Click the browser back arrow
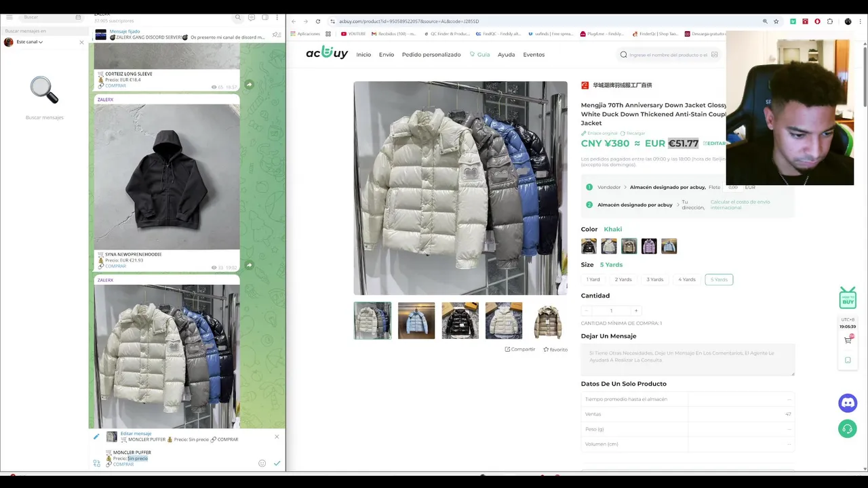The height and width of the screenshot is (488, 868). [x=294, y=21]
